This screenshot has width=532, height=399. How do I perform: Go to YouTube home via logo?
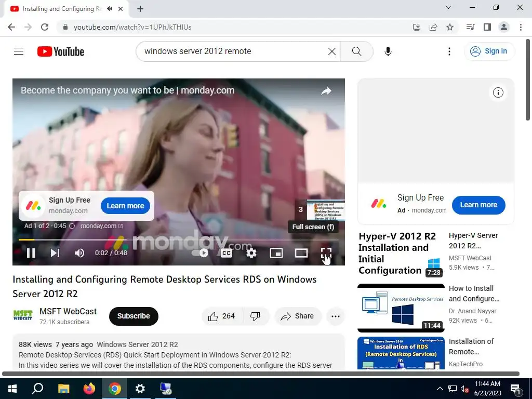(61, 51)
